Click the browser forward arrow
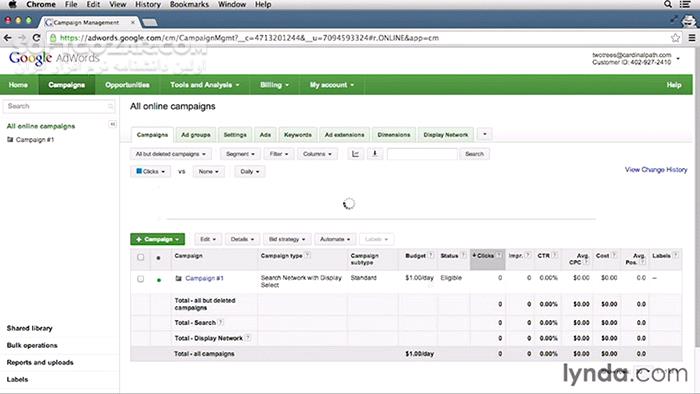Screen dimensions: 700x394 coord(22,38)
